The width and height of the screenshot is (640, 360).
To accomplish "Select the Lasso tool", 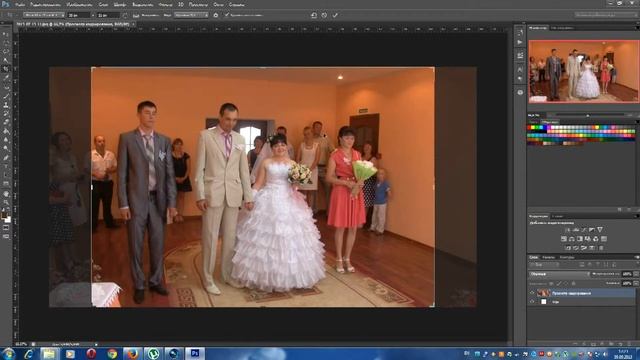I will [x=6, y=51].
